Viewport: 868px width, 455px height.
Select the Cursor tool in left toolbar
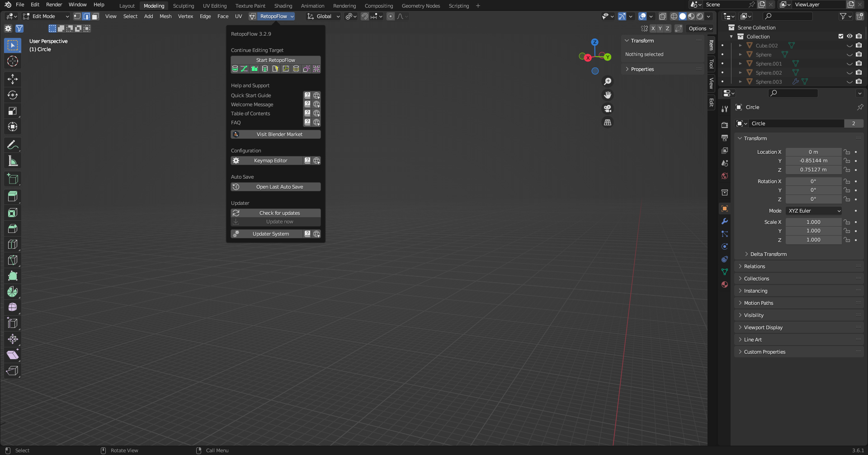(x=13, y=61)
